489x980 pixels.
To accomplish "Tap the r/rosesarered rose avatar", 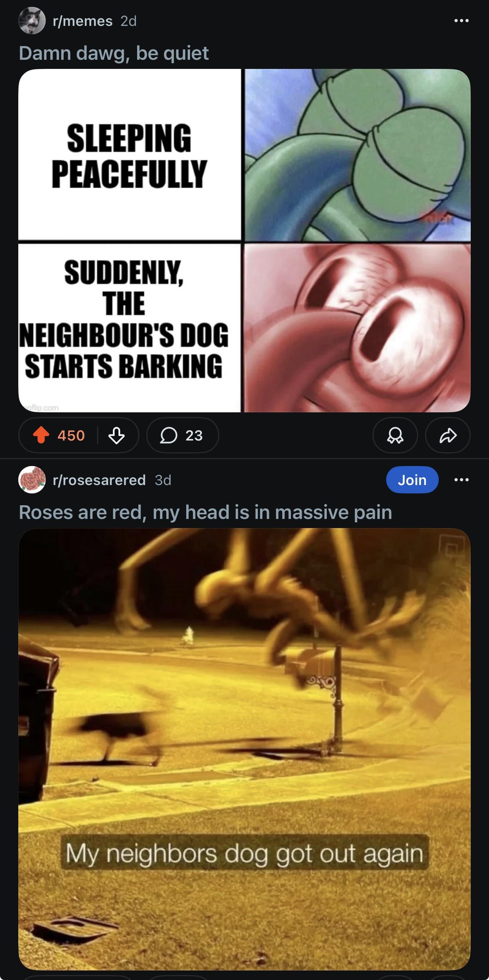I will click(x=32, y=480).
